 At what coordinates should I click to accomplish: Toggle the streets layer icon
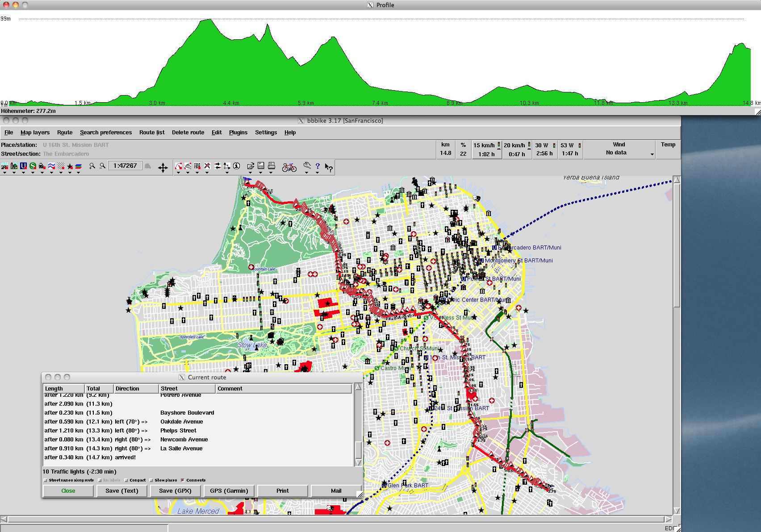click(4, 166)
